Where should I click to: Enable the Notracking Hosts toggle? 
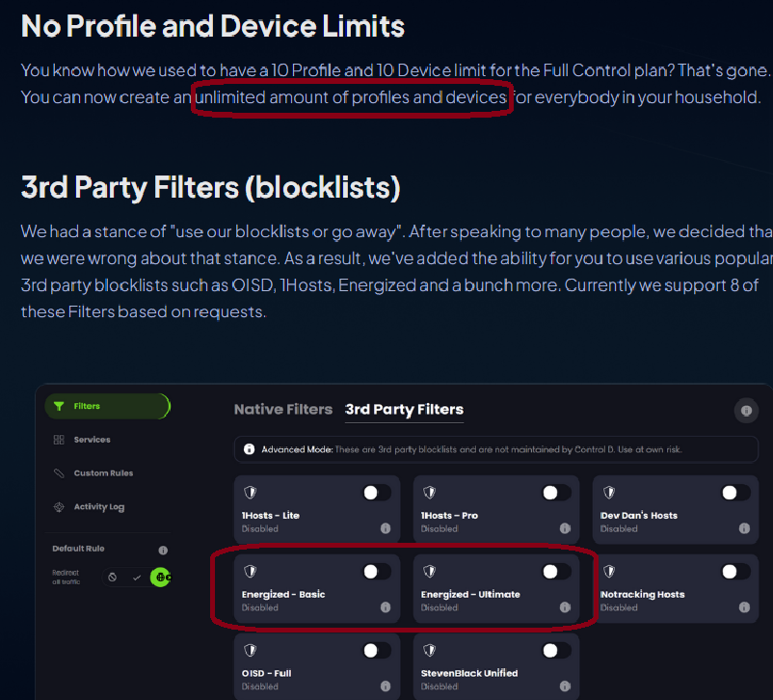[736, 571]
